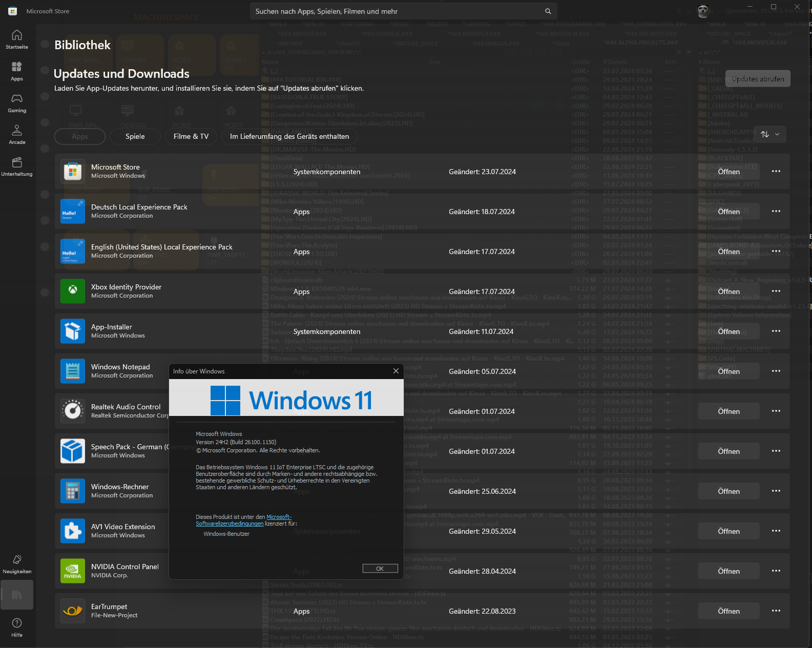The image size is (812, 648).
Task: Open more options for Xbox Identity Provider
Action: (x=776, y=291)
